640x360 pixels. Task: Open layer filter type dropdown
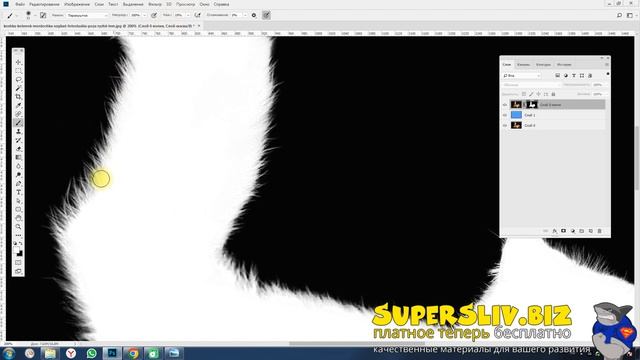pos(522,76)
